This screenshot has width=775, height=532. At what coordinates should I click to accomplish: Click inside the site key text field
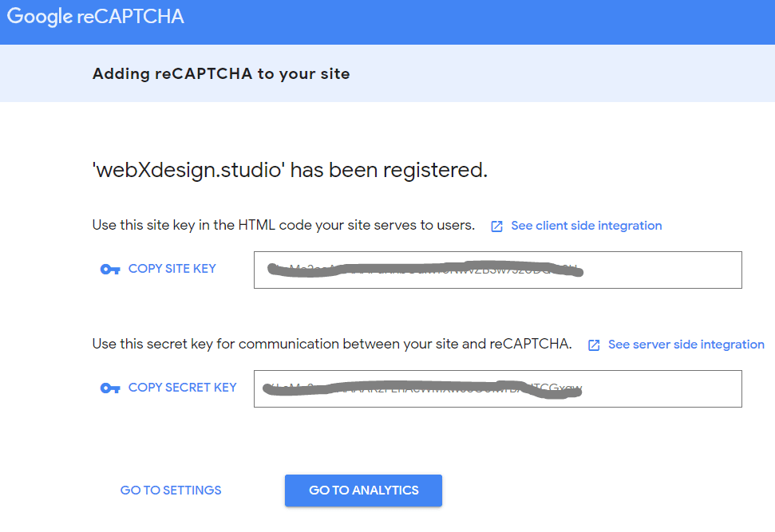point(498,270)
